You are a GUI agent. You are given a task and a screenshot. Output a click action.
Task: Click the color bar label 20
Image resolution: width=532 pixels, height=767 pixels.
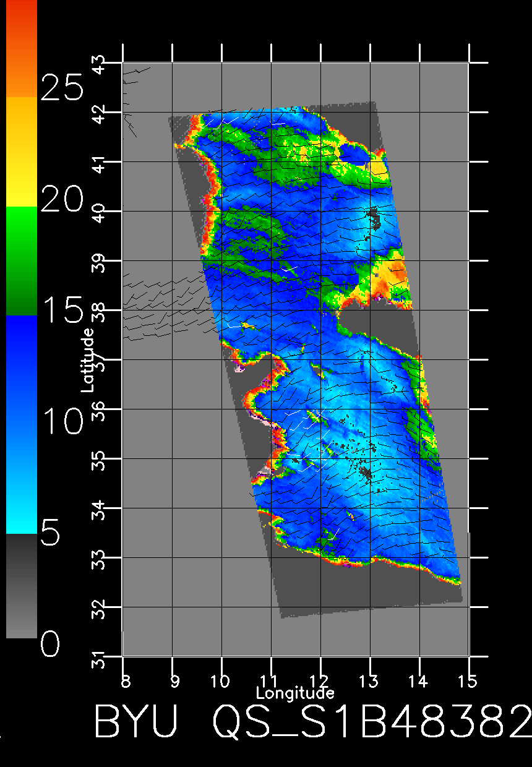click(62, 200)
